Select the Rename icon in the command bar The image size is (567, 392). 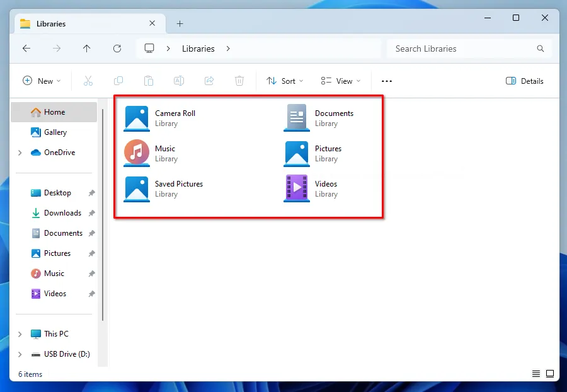point(178,81)
